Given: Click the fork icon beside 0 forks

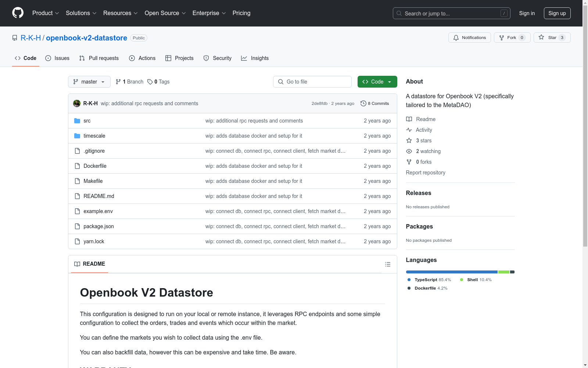Looking at the screenshot, I should (409, 162).
